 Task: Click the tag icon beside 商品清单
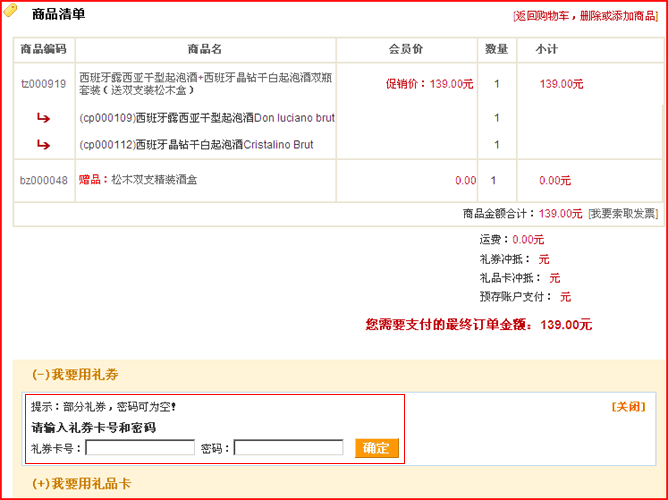(x=10, y=12)
